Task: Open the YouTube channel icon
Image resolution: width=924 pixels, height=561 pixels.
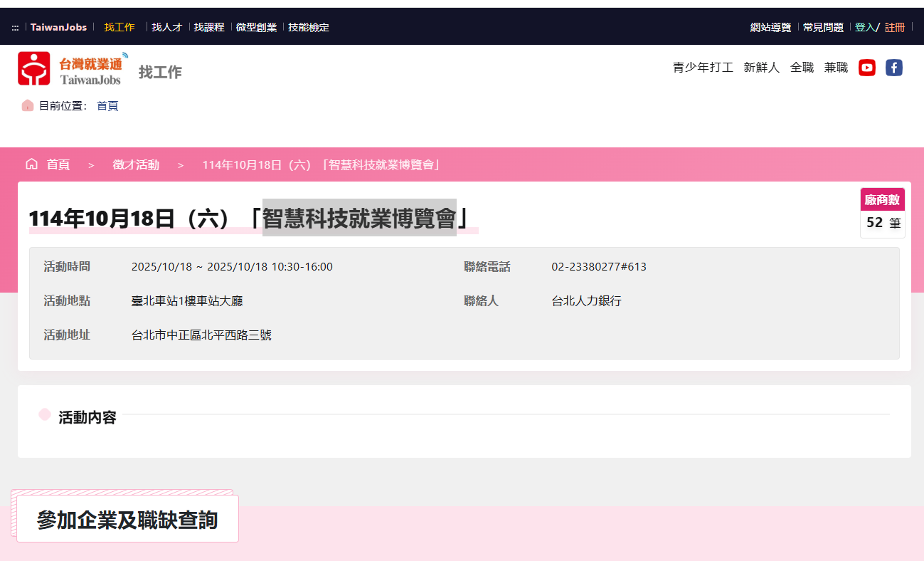Action: point(866,68)
